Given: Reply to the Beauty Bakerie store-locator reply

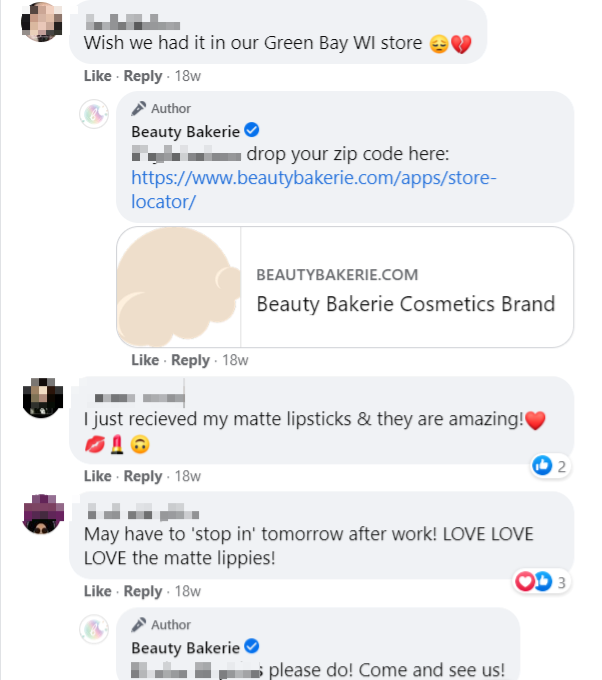Looking at the screenshot, I should coord(190,360).
